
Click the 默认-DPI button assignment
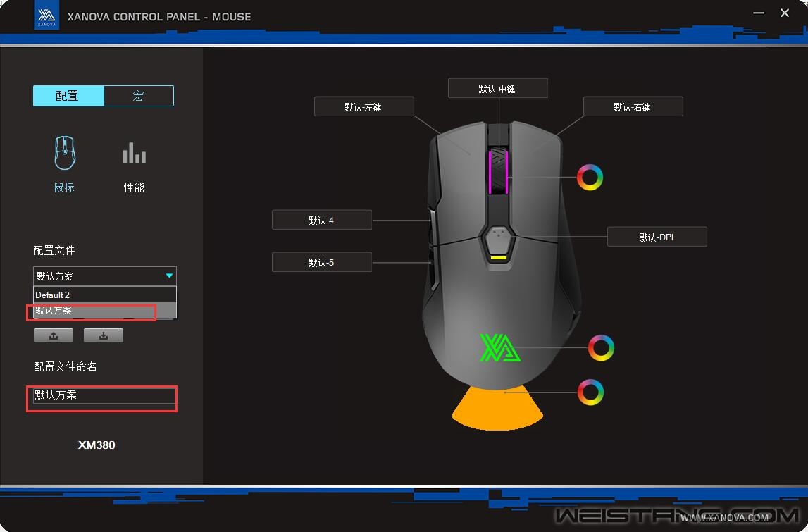pos(657,237)
